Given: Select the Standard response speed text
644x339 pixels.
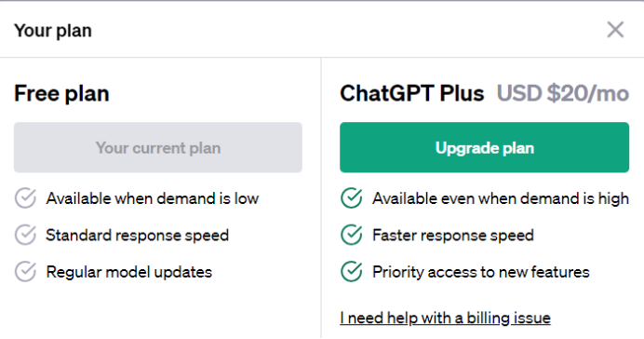Looking at the screenshot, I should (137, 236).
